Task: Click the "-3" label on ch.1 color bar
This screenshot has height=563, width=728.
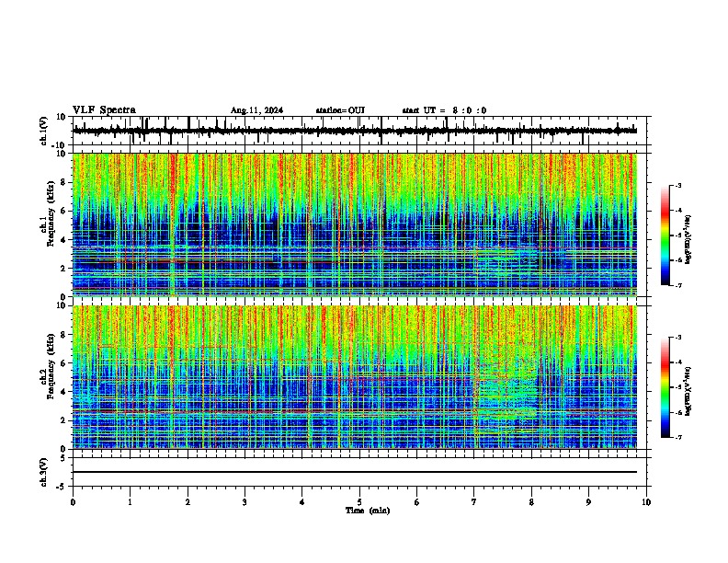Action: click(x=677, y=185)
